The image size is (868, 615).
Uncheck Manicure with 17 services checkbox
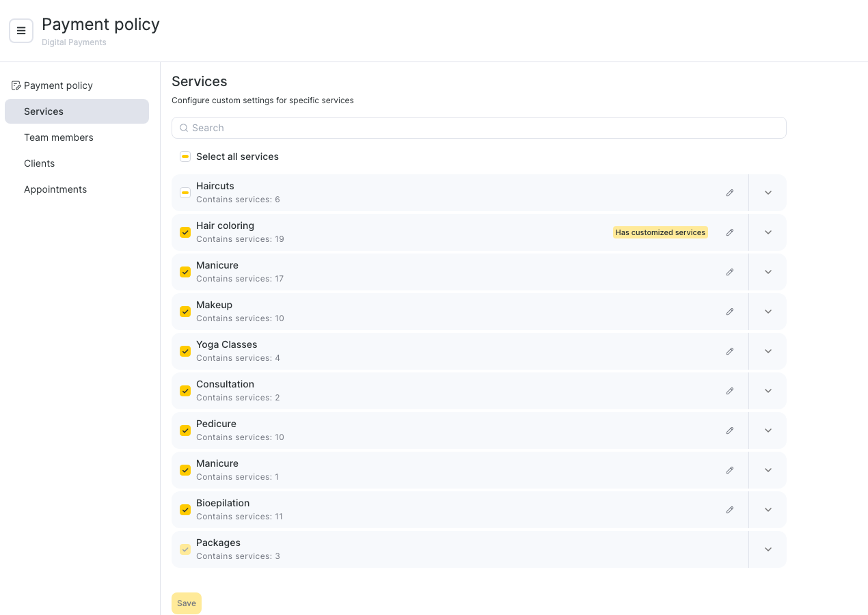pos(185,272)
